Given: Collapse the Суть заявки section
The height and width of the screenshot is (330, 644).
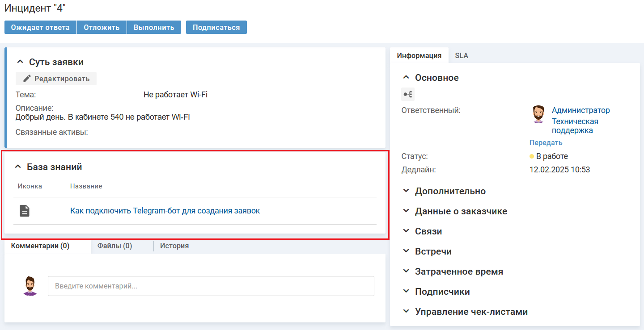Looking at the screenshot, I should pyautogui.click(x=20, y=62).
